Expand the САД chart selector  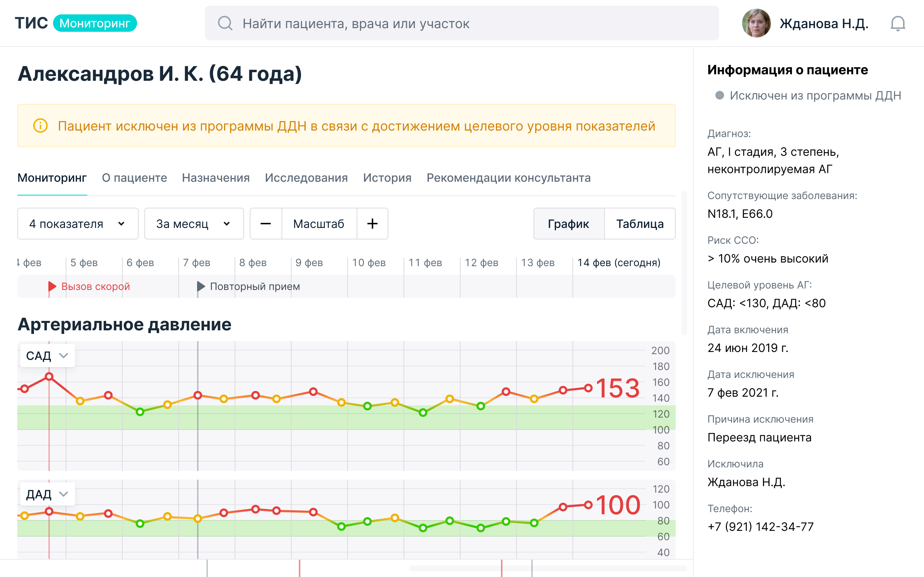pos(47,356)
